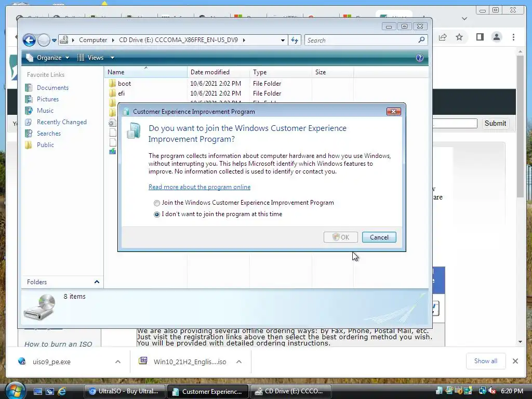Select the CD Drive (E:) breadcrumb segment
Viewport: 532px width, 399px height.
point(178,40)
